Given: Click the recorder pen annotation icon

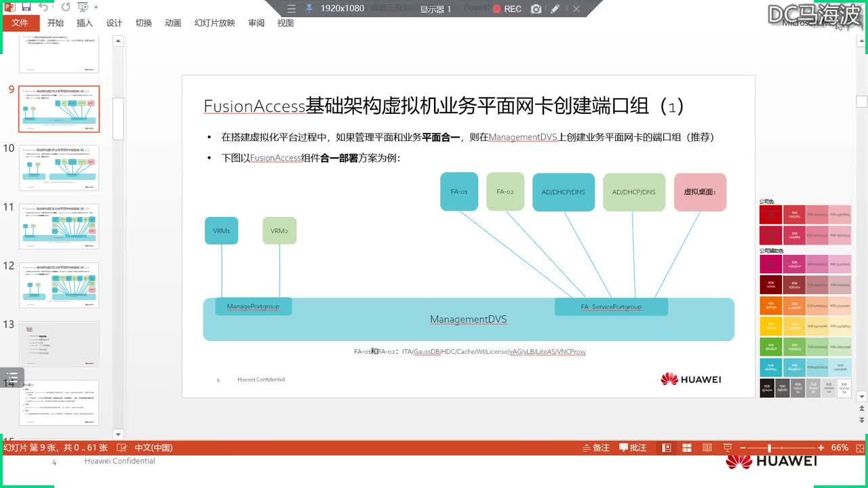Looking at the screenshot, I should (x=555, y=9).
